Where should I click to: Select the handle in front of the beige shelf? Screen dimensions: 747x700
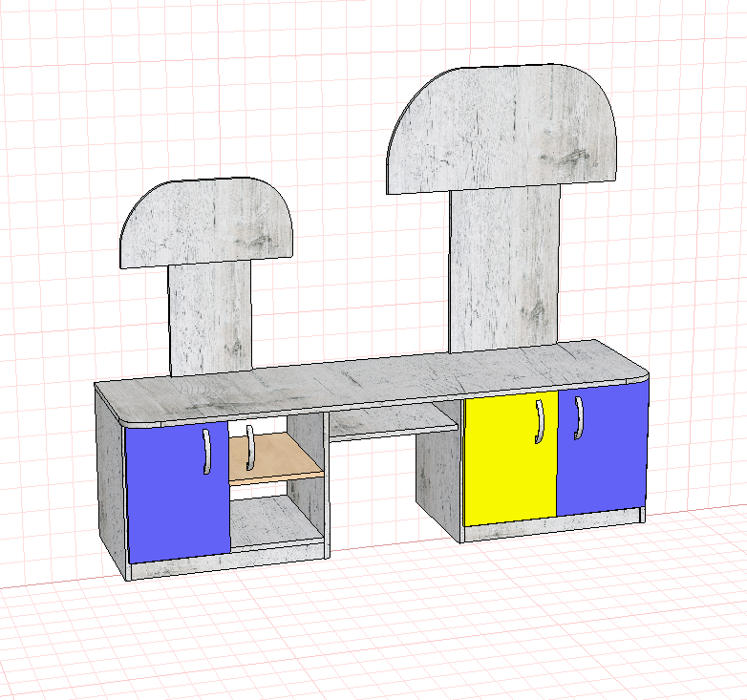[x=249, y=448]
